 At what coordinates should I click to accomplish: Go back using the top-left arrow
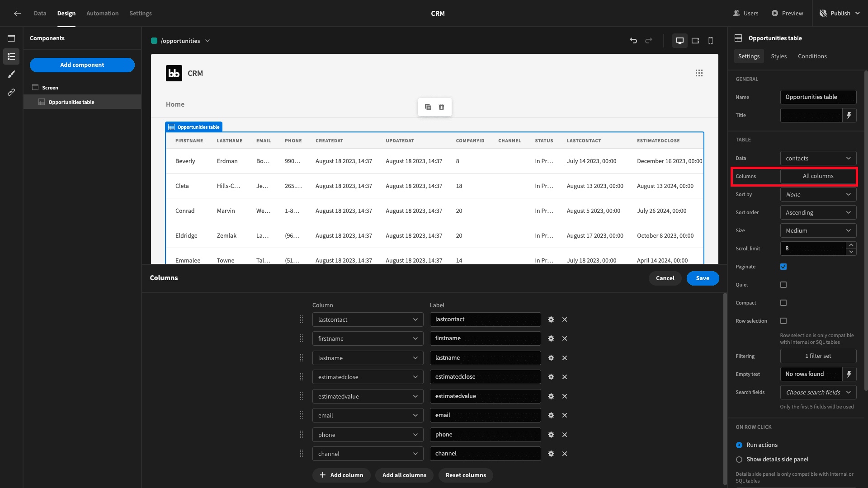pyautogui.click(x=17, y=13)
